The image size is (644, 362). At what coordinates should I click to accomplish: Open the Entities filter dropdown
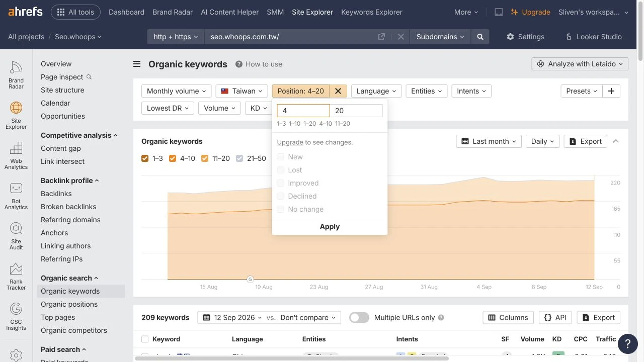click(426, 91)
